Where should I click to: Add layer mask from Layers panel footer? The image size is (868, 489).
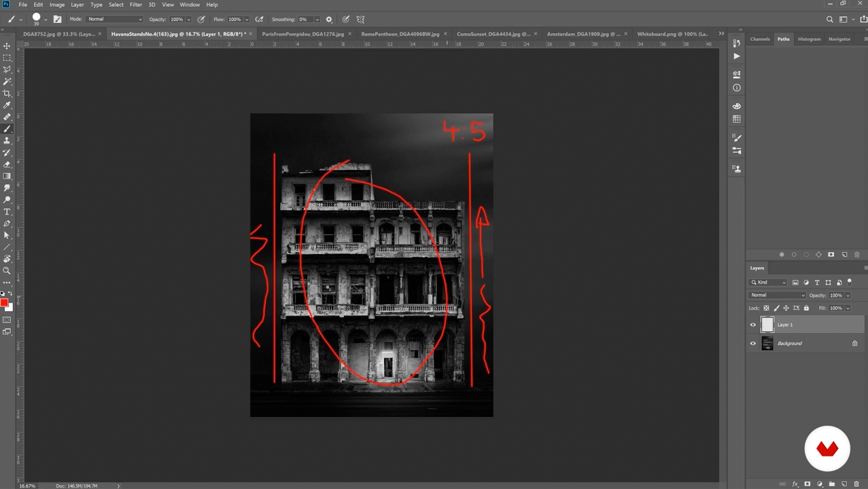(807, 484)
